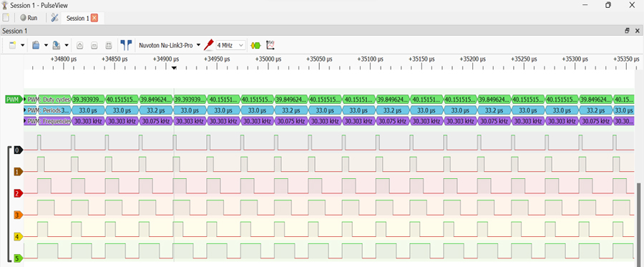Click the save session icon
Viewport: 644px width, 267px height.
[57, 45]
